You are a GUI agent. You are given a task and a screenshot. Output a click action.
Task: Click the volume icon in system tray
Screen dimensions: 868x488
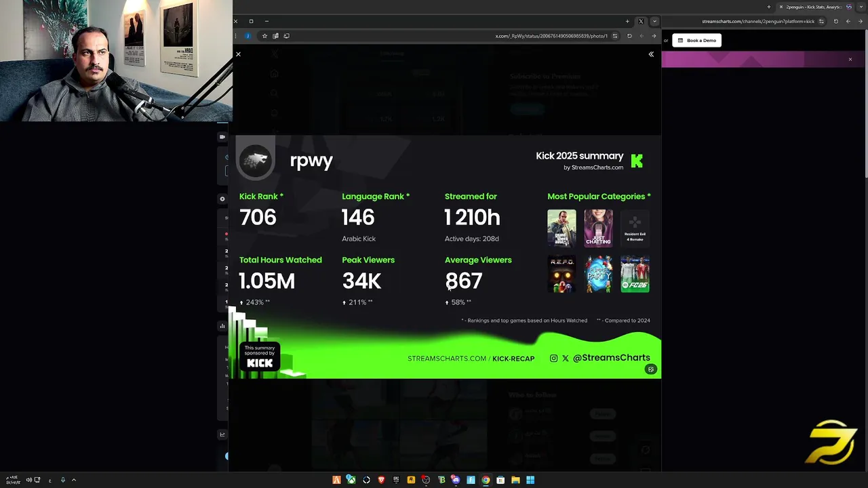click(x=28, y=480)
